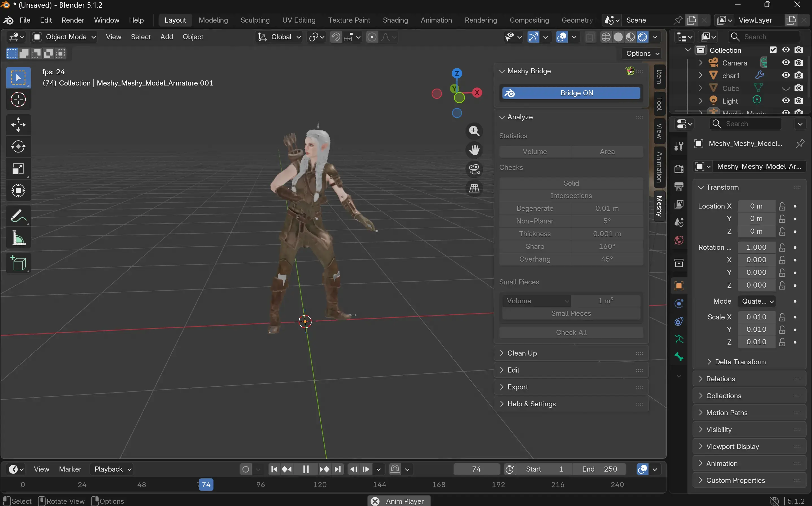This screenshot has width=812, height=506.
Task: Open the Render properties tab icon
Action: pyautogui.click(x=679, y=169)
